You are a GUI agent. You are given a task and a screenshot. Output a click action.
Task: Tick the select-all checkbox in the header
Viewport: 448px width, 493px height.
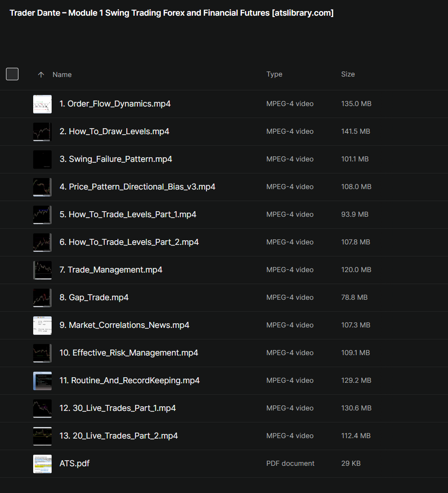coord(12,74)
